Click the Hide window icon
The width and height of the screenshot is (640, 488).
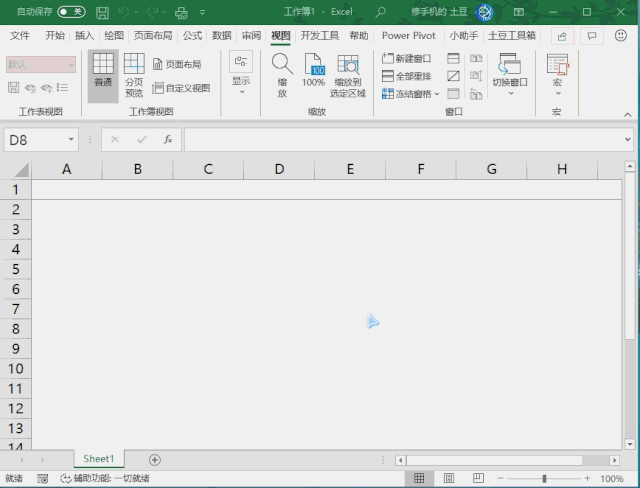[x=453, y=76]
